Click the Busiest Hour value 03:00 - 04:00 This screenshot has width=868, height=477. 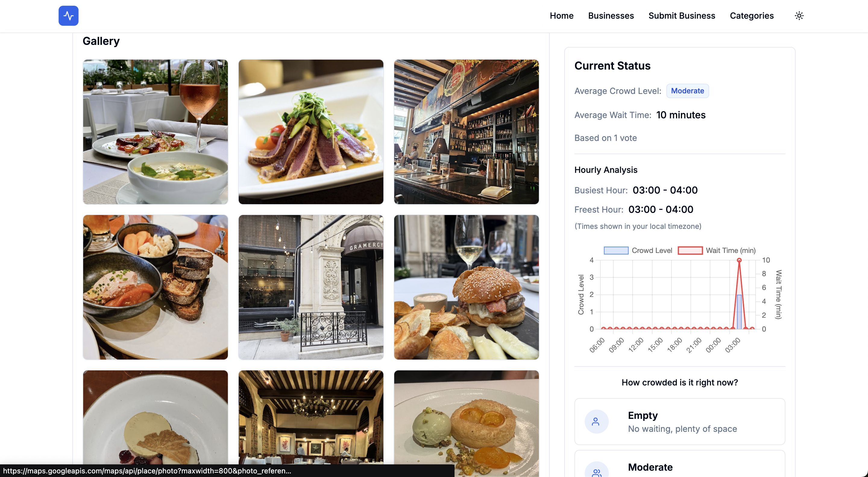coord(665,190)
